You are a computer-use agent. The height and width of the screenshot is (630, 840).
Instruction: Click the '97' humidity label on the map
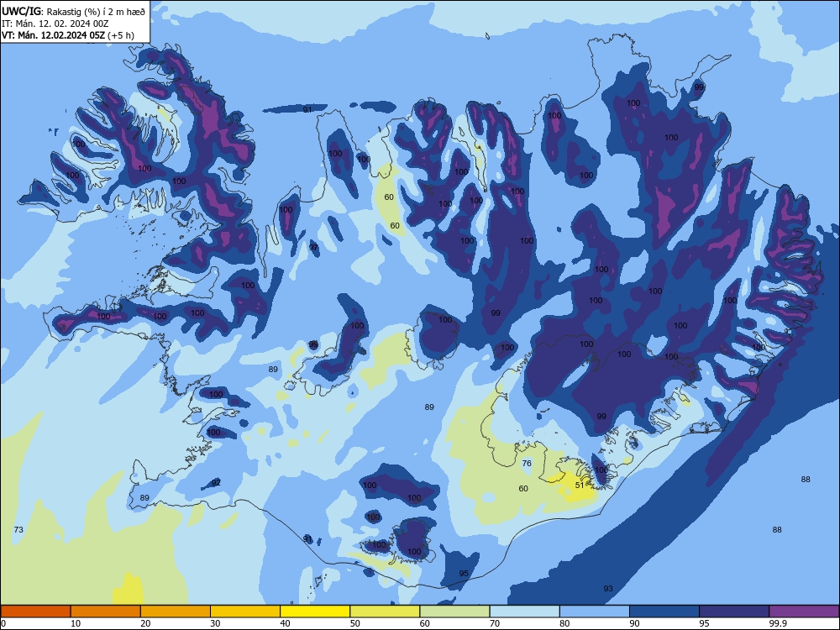pyautogui.click(x=313, y=248)
